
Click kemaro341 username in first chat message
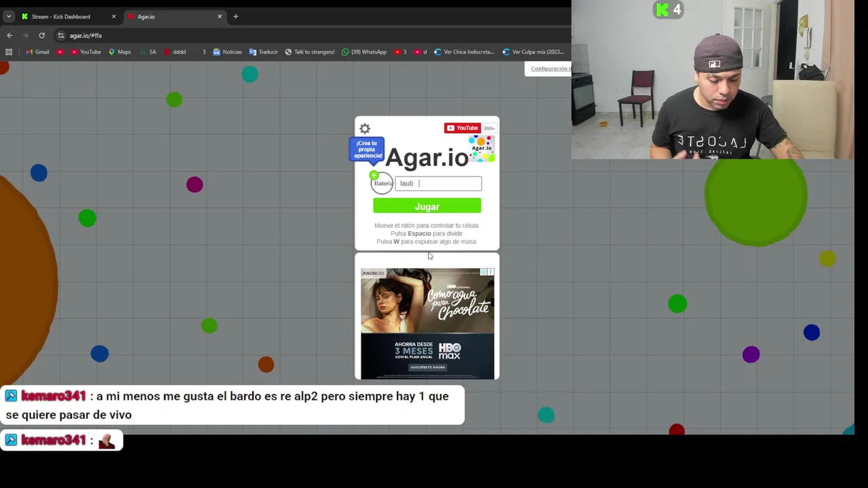(54, 396)
